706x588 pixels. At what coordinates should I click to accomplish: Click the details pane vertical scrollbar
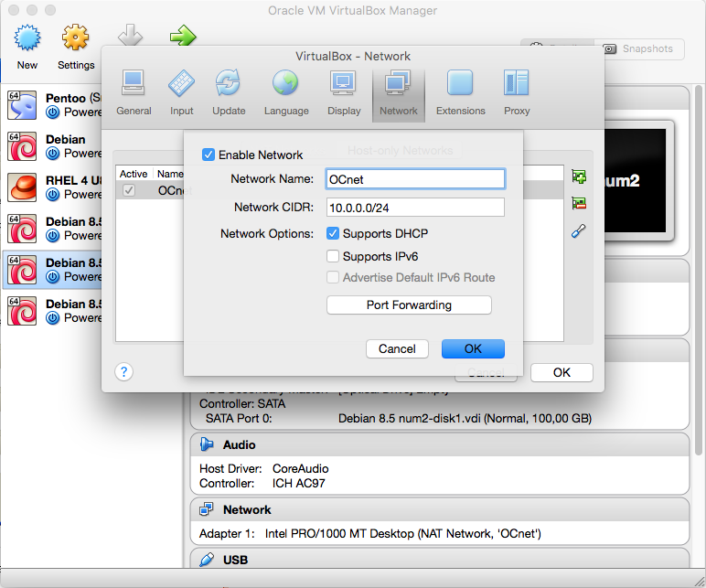point(699,270)
